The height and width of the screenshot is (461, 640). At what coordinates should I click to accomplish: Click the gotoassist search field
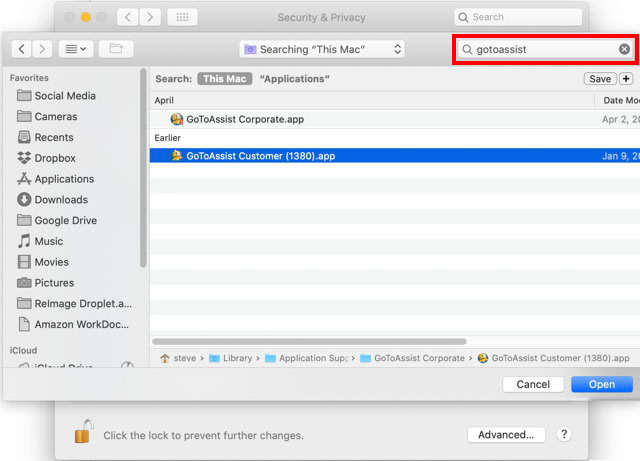pyautogui.click(x=545, y=49)
